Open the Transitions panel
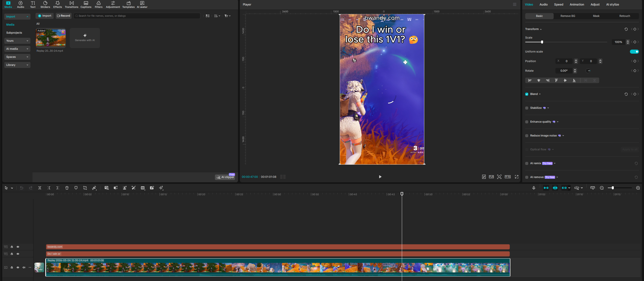The width and height of the screenshot is (644, 281). tap(71, 5)
